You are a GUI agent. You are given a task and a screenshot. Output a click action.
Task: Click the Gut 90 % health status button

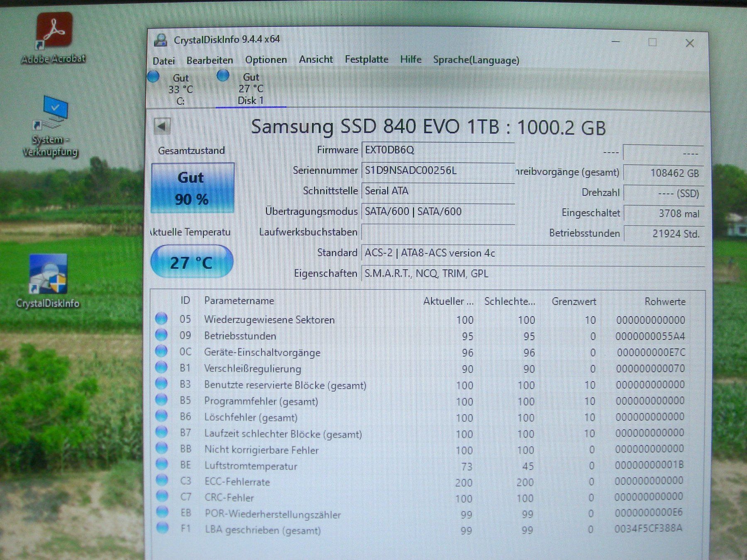[193, 188]
